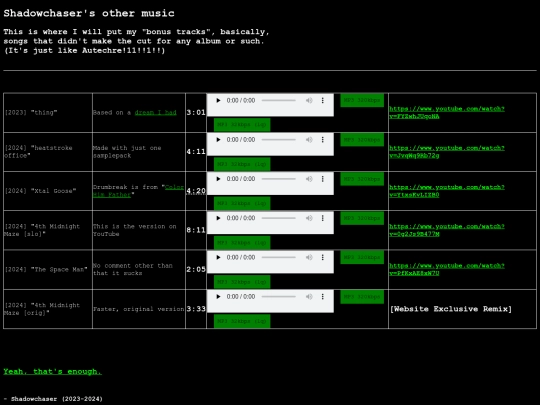Open more options for "heatstroke office" player
Viewport: 540px width, 405px height.
(323, 140)
